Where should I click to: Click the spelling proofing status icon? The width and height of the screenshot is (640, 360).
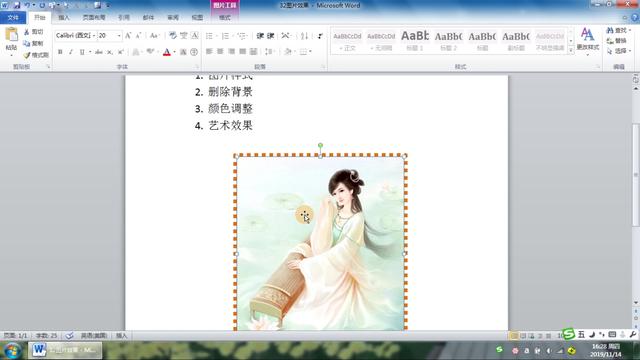(x=70, y=336)
